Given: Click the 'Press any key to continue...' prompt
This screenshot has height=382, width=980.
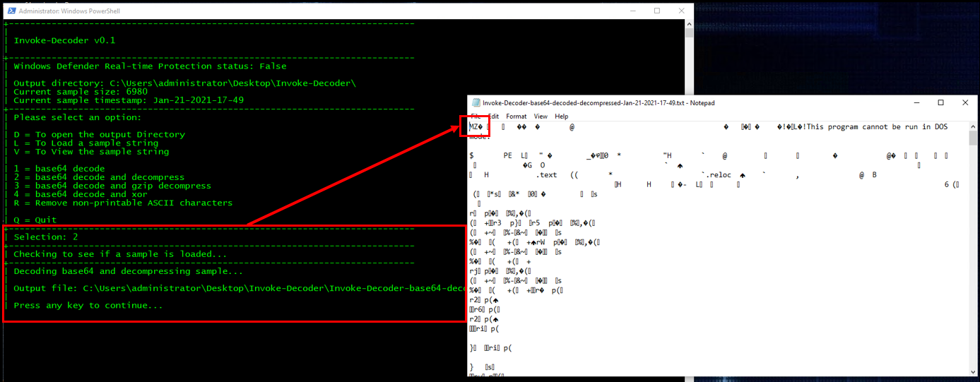Looking at the screenshot, I should [x=88, y=305].
